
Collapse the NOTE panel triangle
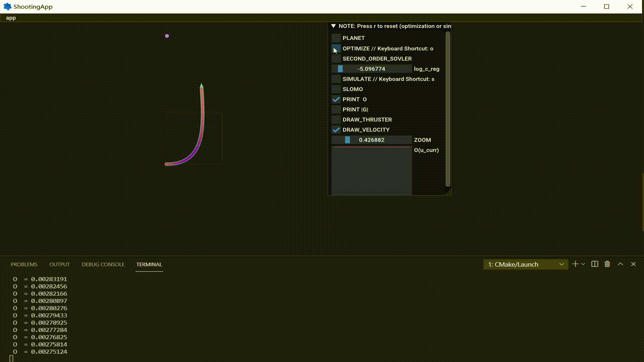point(333,26)
